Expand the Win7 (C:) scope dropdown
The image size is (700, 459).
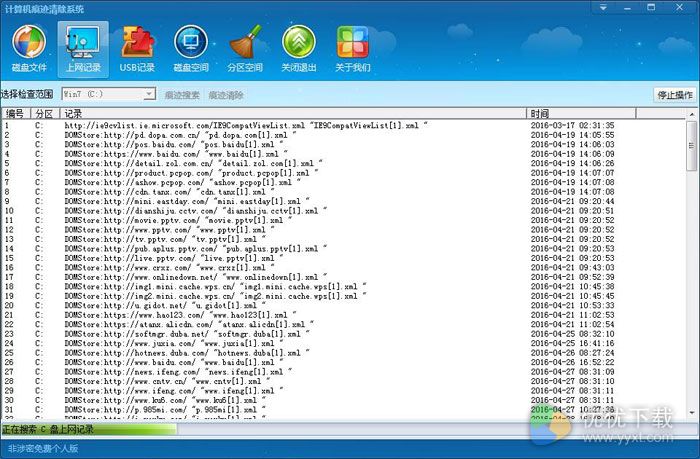coord(149,94)
